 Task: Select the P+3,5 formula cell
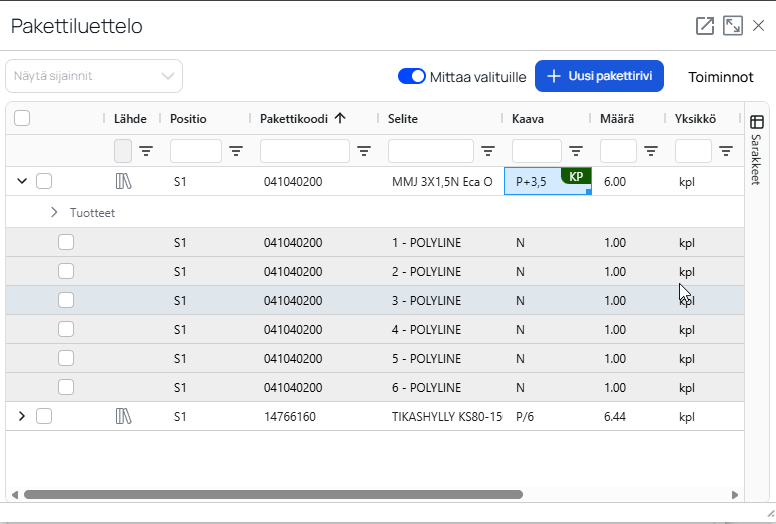tap(548, 181)
